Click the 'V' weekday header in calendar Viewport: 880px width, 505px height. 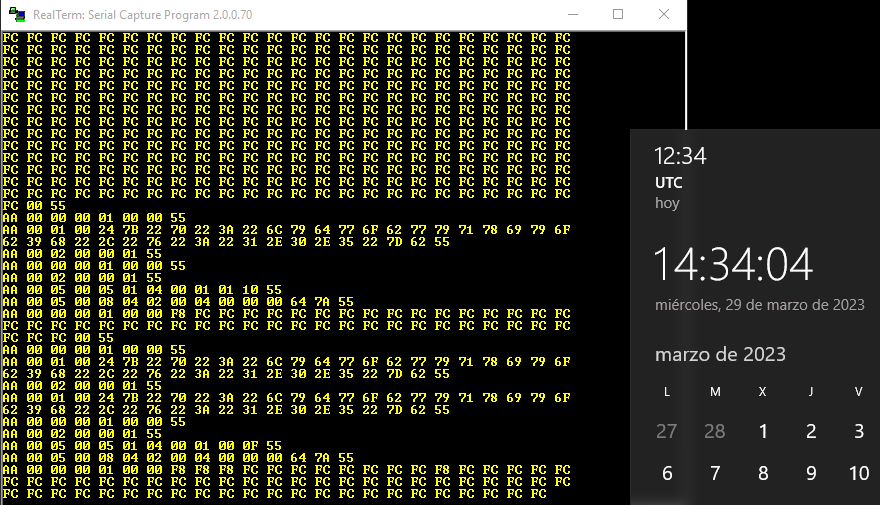pos(859,392)
